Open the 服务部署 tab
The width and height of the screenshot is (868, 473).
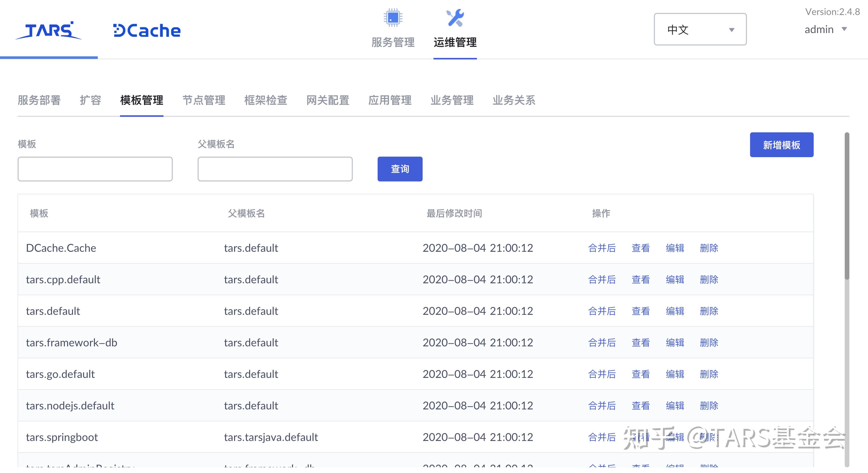pos(39,100)
